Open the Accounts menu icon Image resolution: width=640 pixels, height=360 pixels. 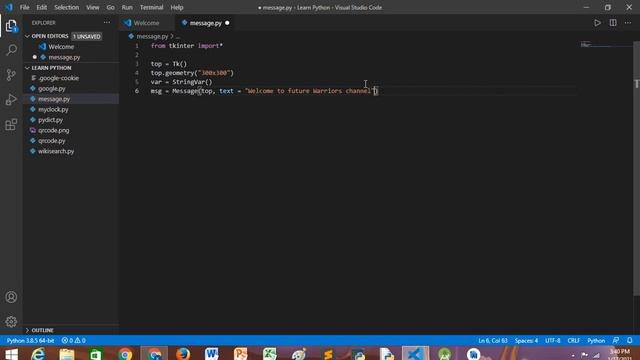pos(11,297)
